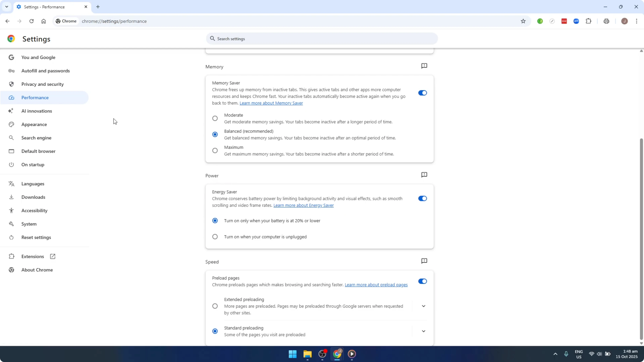Open the Windows Start button

[x=292, y=354]
